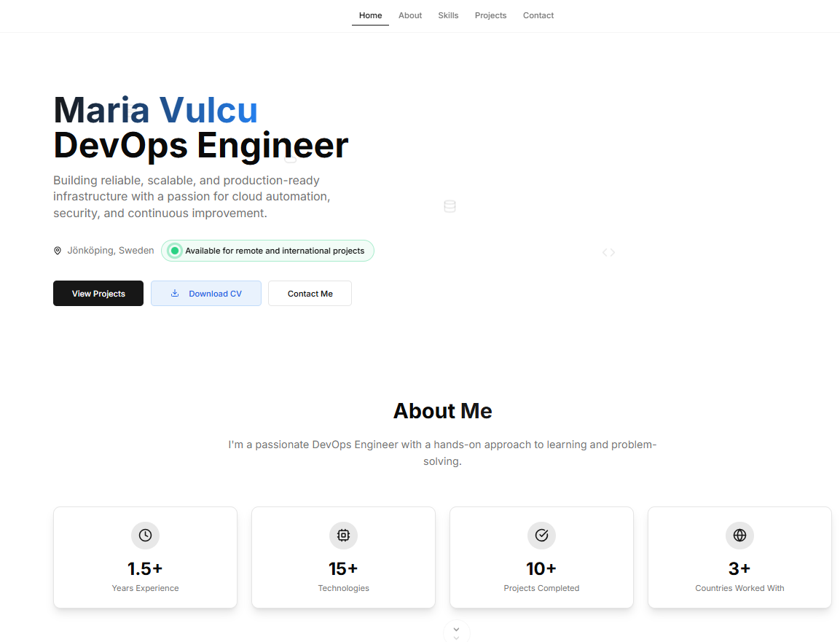Screen dimensions: 840x642
Task: Click the faint database icon in the hero area
Action: [450, 206]
